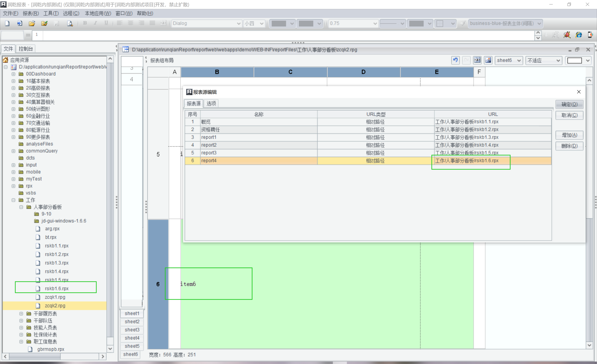Select rskb1.3.rpx file in tree

56,263
